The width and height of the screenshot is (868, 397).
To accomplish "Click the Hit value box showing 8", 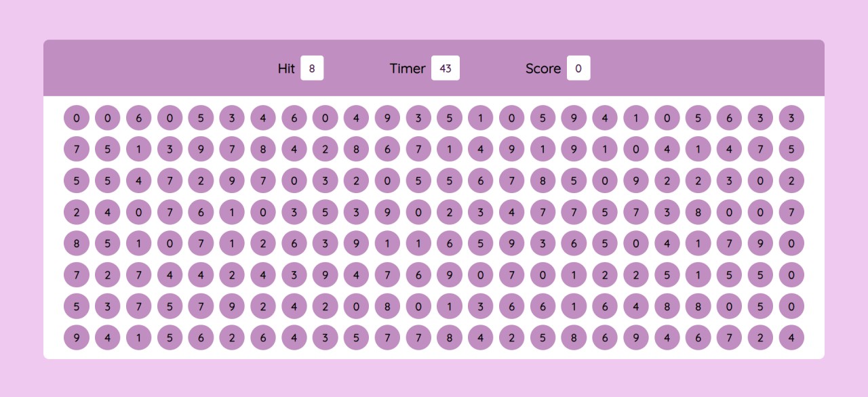I will pos(312,68).
